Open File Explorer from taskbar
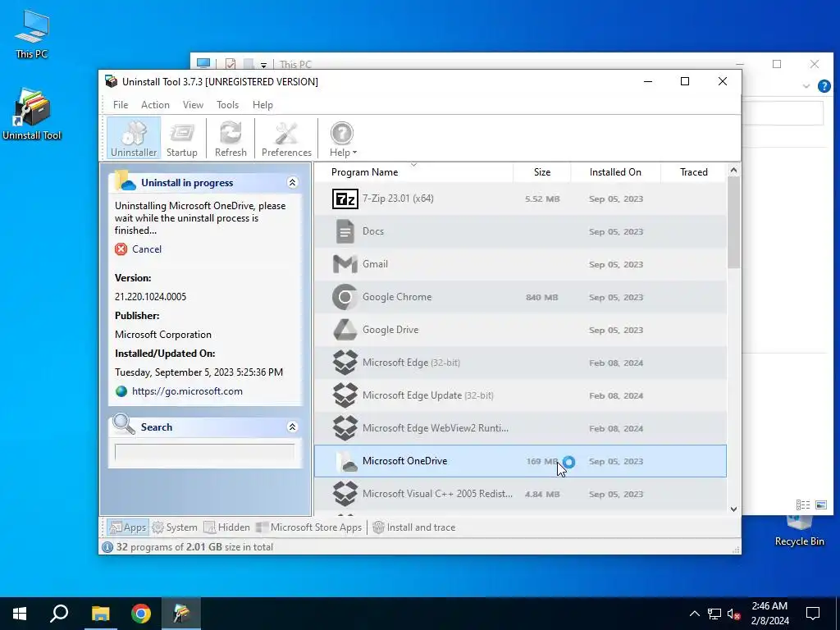The height and width of the screenshot is (630, 840). (100, 614)
